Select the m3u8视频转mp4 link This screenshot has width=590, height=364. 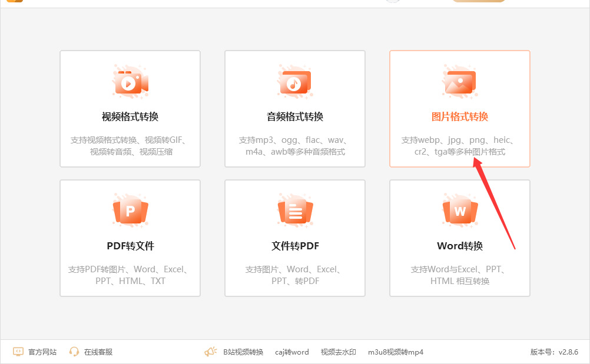[396, 352]
